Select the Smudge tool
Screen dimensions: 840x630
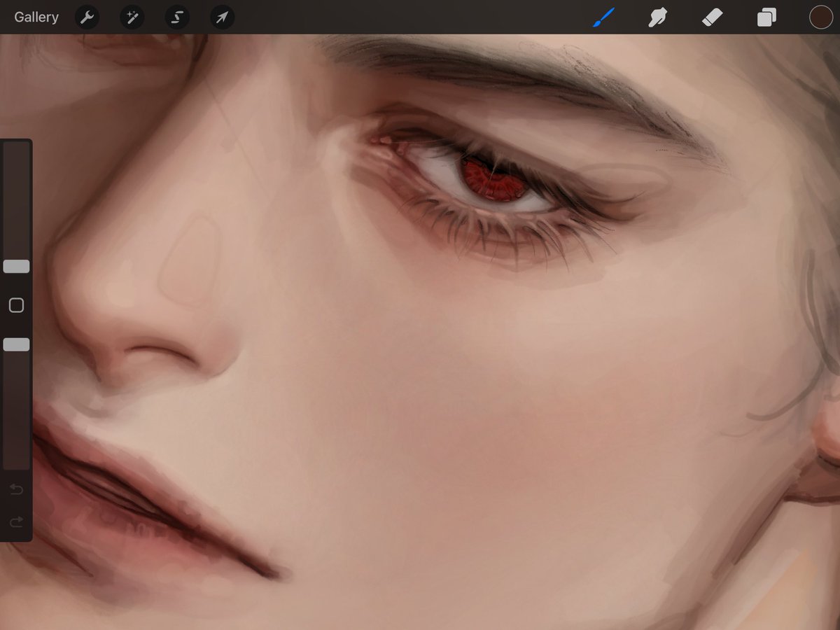tap(657, 17)
